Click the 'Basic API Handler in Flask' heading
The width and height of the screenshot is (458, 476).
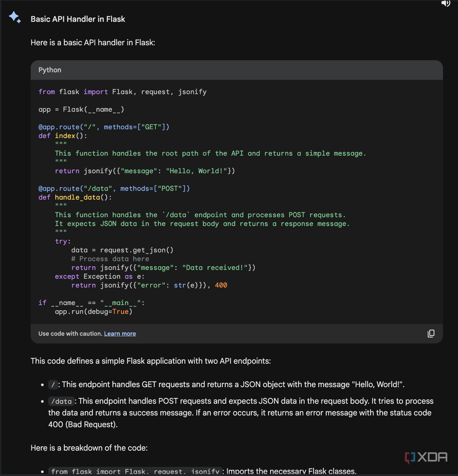click(78, 19)
